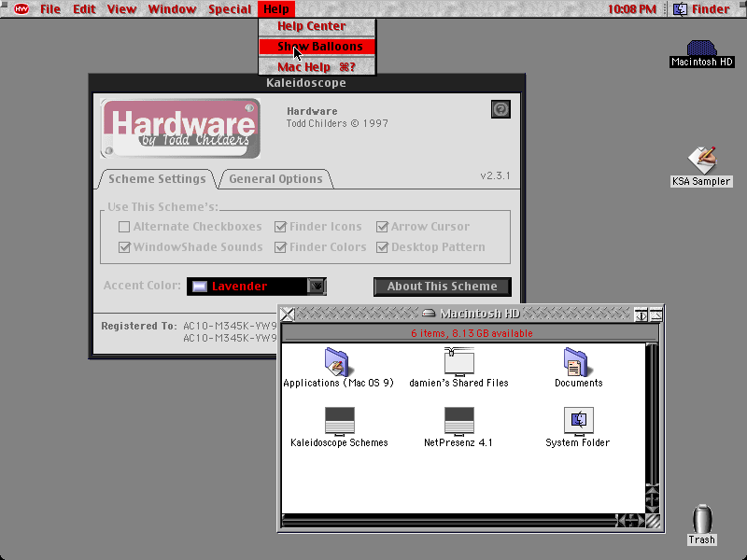Screen dimensions: 747x560
Task: Open the Accent Color Lavender dropdown
Action: [256, 287]
